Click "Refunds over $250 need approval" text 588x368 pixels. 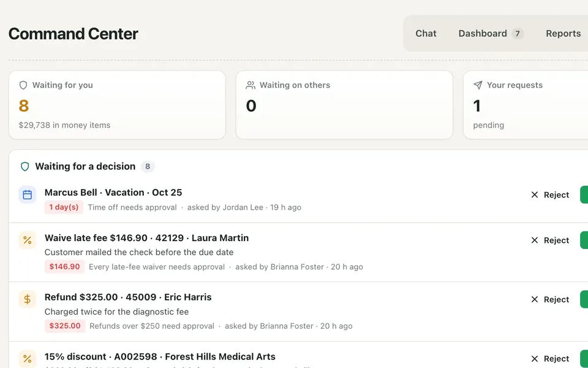[152, 326]
